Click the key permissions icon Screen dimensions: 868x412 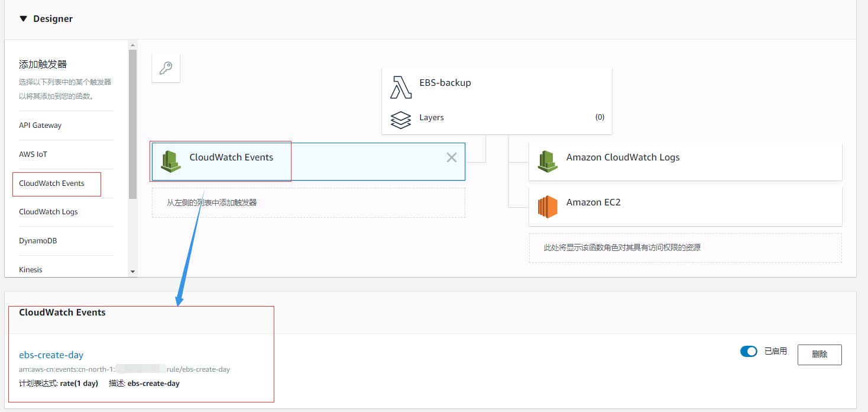tap(166, 68)
